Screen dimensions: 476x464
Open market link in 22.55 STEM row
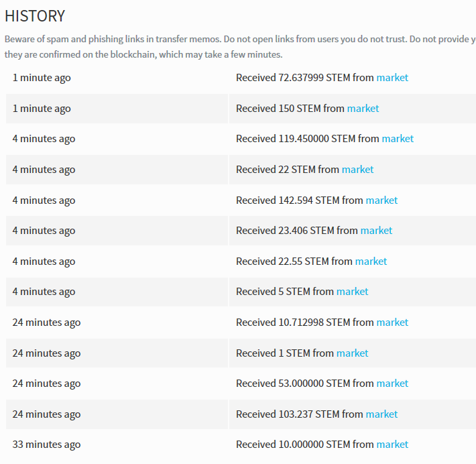(371, 262)
